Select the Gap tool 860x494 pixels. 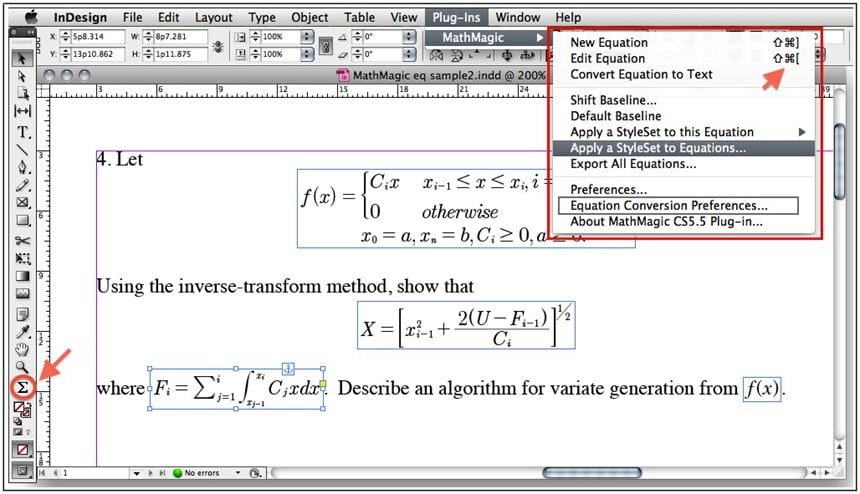(22, 111)
